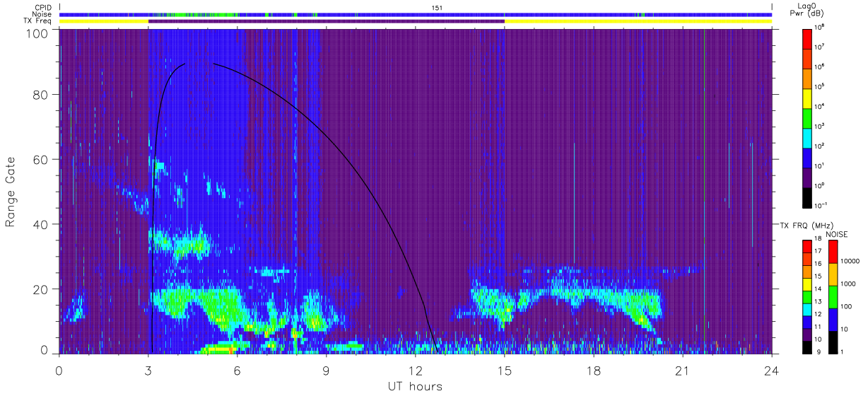Viewport: 868px width, 401px height.
Task: Click the 9 tick label of TX FRQ legend
Action: coord(818,351)
